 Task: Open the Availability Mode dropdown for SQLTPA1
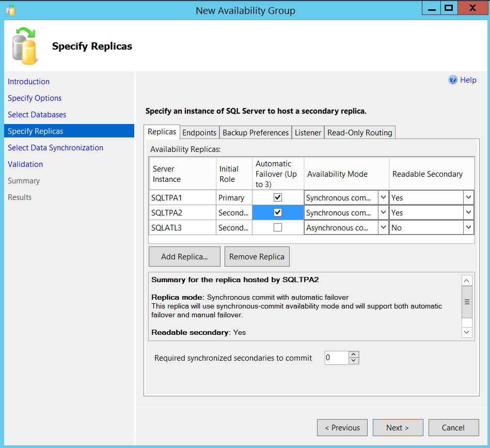tap(382, 197)
